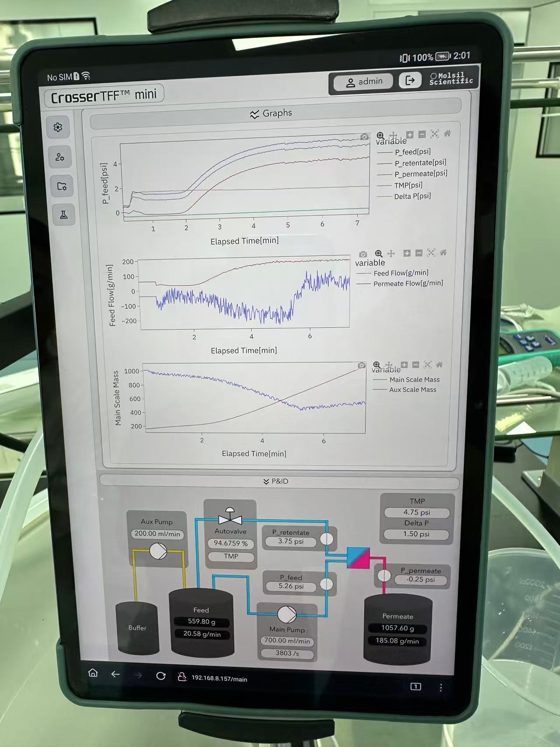Edit Aux Pump 200.00 ml/min field
The height and width of the screenshot is (747, 560).
157,534
